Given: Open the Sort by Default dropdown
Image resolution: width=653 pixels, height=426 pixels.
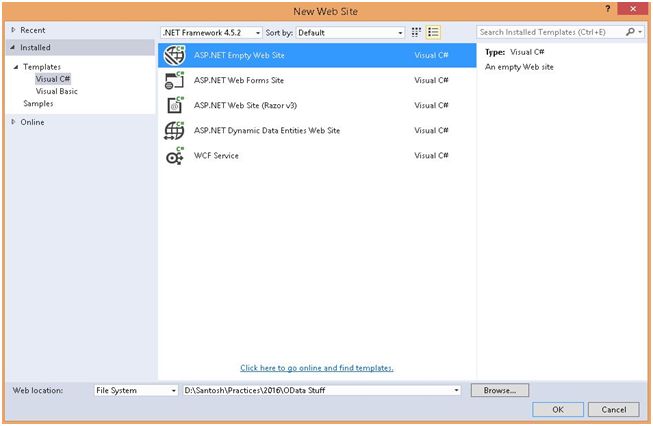Looking at the screenshot, I should (350, 32).
